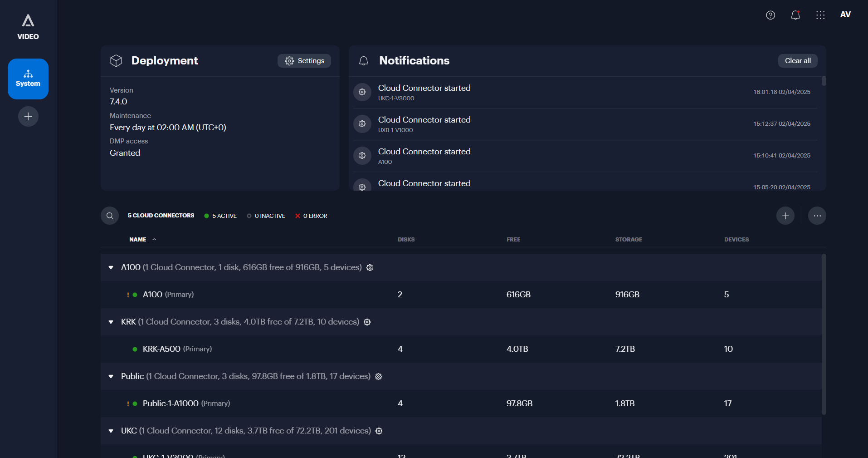This screenshot has width=868, height=458.
Task: Open settings gear for Public group
Action: pyautogui.click(x=379, y=377)
